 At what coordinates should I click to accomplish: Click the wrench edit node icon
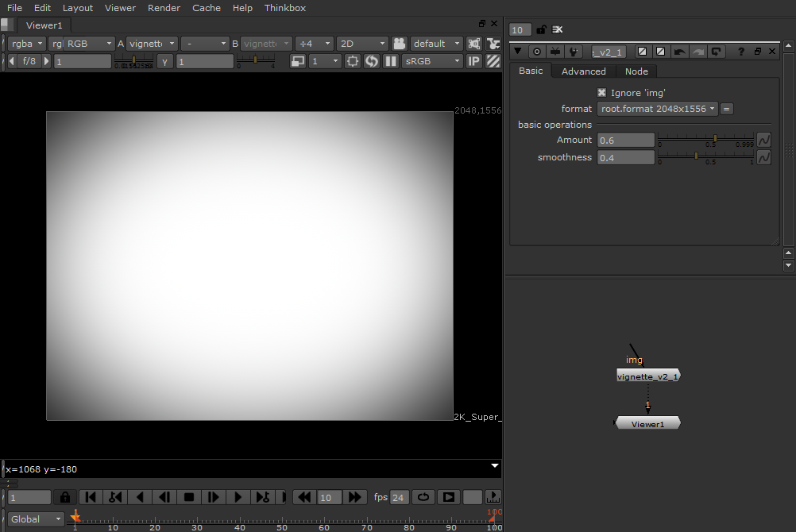tap(574, 52)
